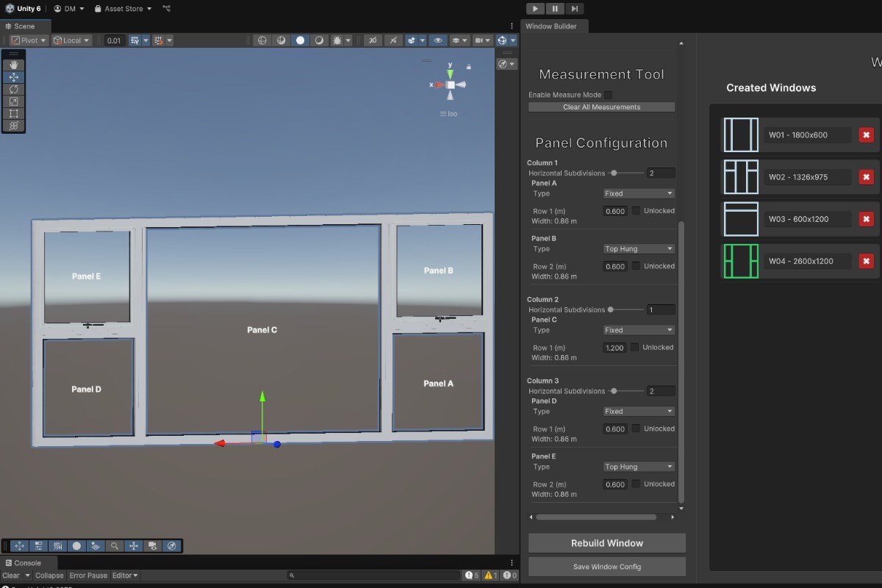
Task: Click Clear All Measurements button
Action: pos(601,107)
